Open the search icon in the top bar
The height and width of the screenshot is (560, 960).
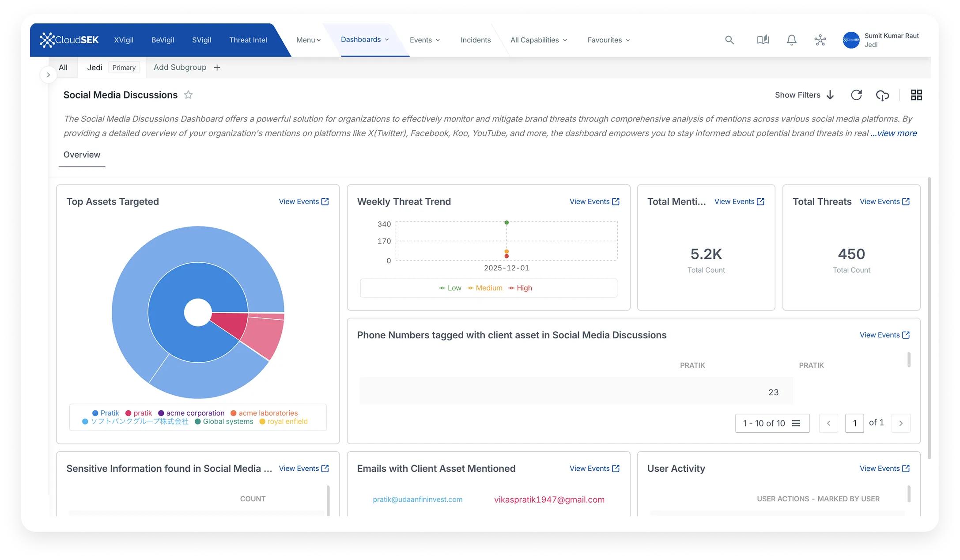pos(729,40)
